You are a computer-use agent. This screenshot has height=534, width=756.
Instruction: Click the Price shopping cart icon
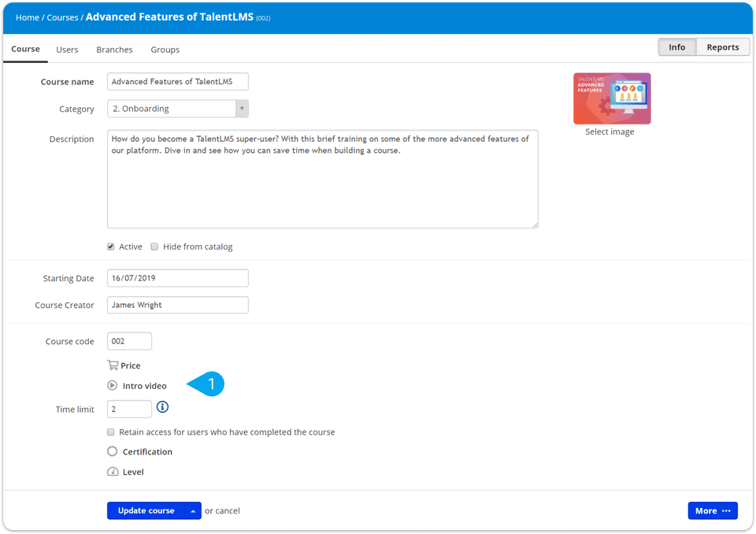(113, 365)
